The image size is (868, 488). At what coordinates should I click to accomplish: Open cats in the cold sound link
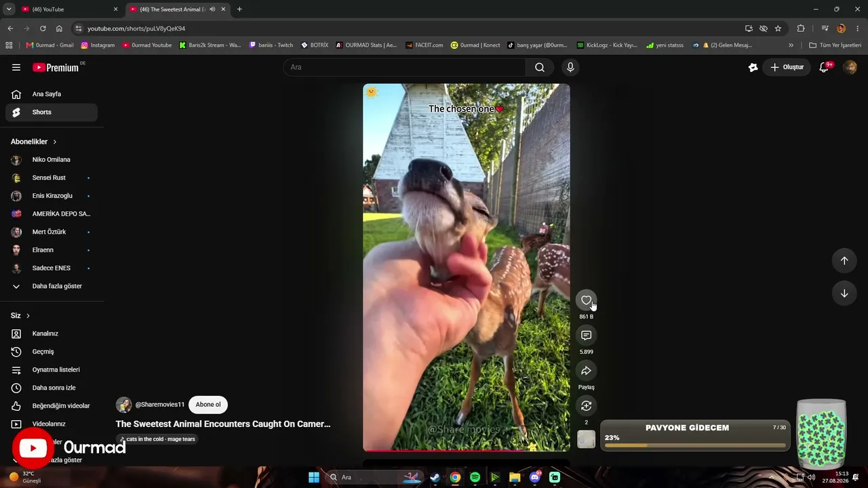pyautogui.click(x=157, y=439)
